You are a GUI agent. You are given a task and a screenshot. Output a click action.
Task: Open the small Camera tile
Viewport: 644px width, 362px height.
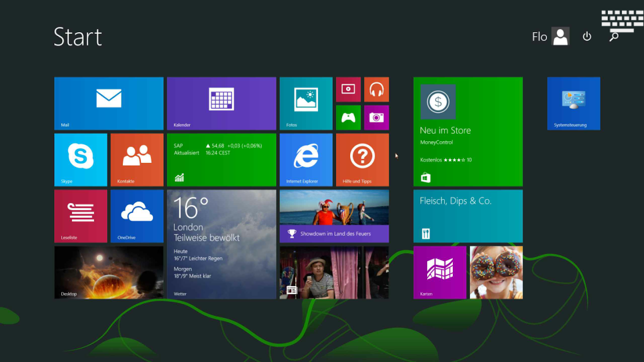376,118
